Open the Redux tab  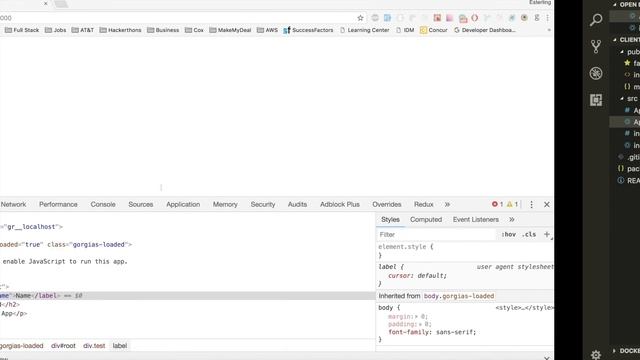pyautogui.click(x=424, y=204)
